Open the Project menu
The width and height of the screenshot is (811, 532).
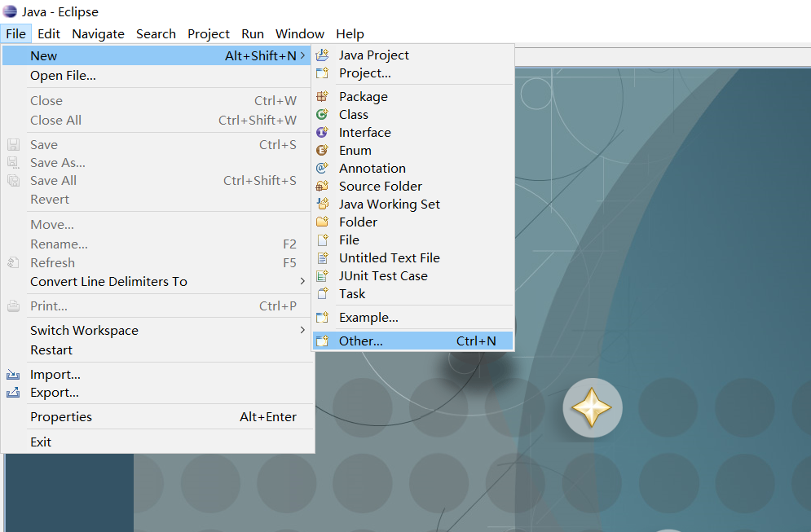209,33
